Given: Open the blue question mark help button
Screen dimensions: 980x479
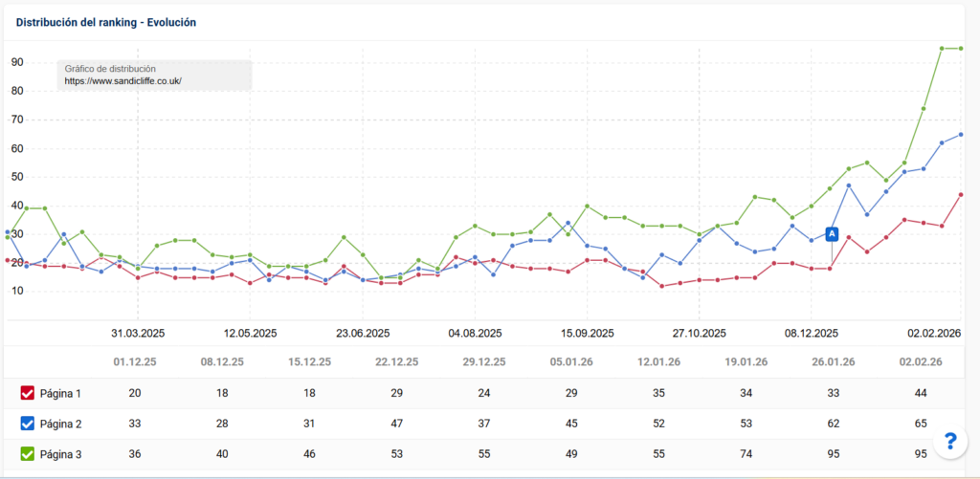Looking at the screenshot, I should click(949, 441).
